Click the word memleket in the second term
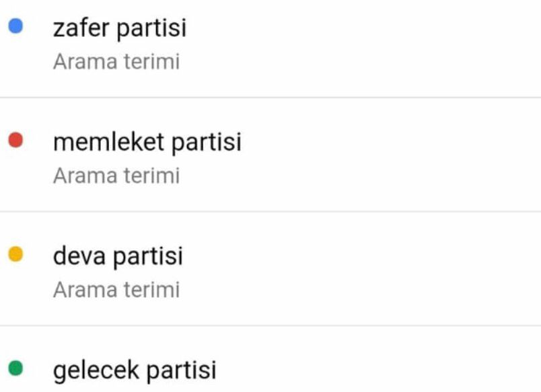Image resolution: width=541 pixels, height=392 pixels. click(x=109, y=142)
